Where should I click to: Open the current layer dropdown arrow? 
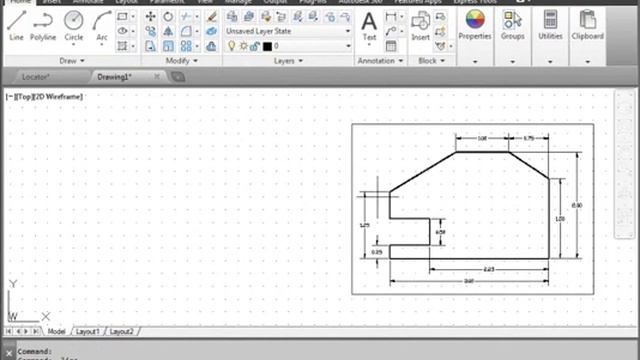348,46
